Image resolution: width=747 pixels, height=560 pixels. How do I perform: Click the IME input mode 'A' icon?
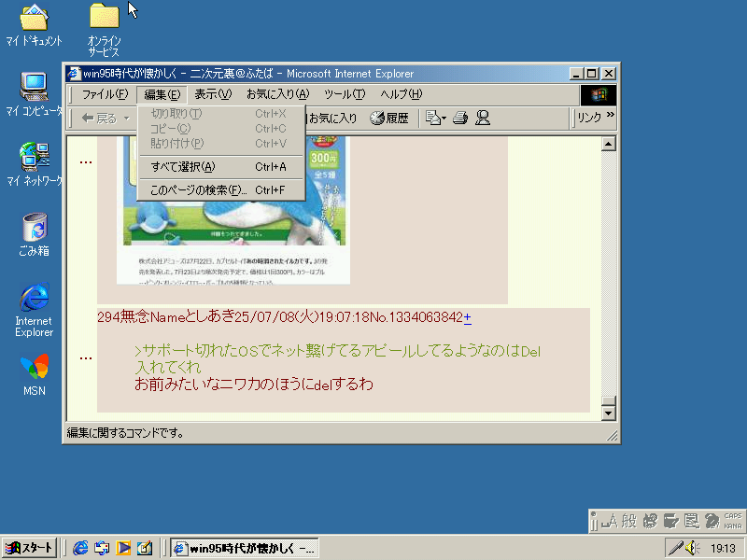point(610,522)
